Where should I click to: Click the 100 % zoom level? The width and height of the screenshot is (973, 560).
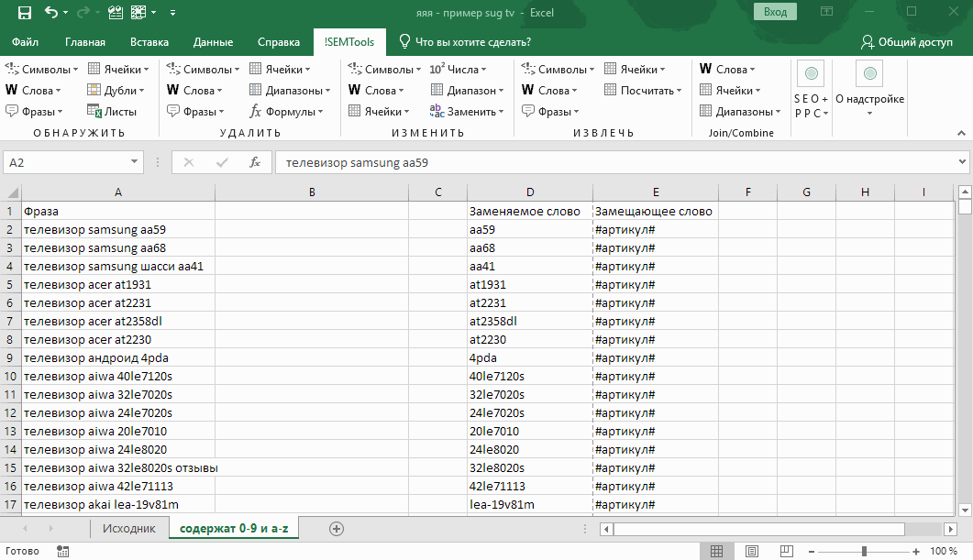(944, 551)
